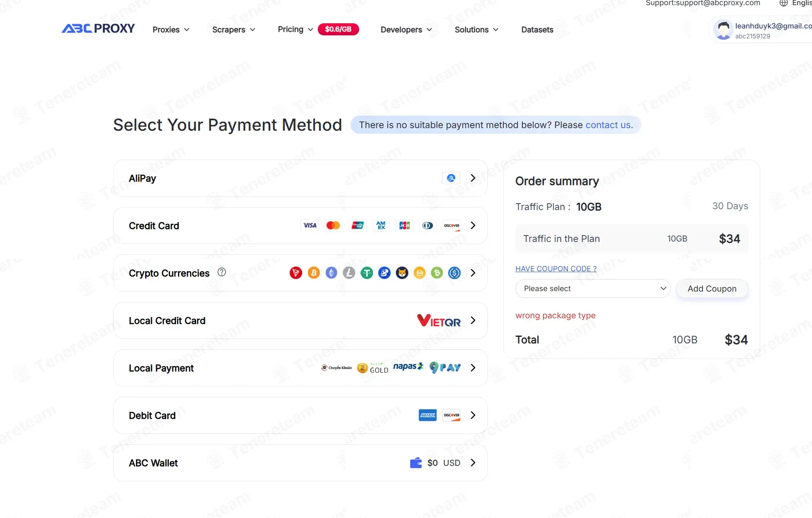
Task: Open the Pricing menu
Action: [295, 29]
